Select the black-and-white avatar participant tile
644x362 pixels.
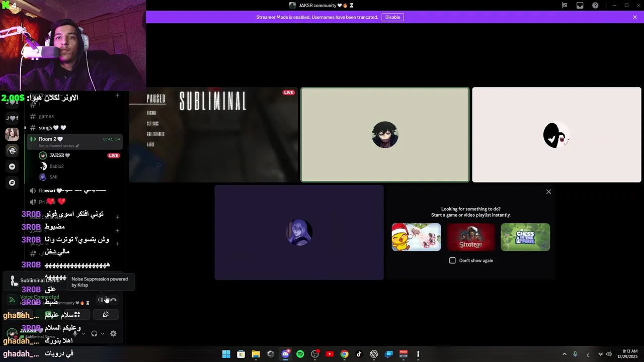coord(556,135)
